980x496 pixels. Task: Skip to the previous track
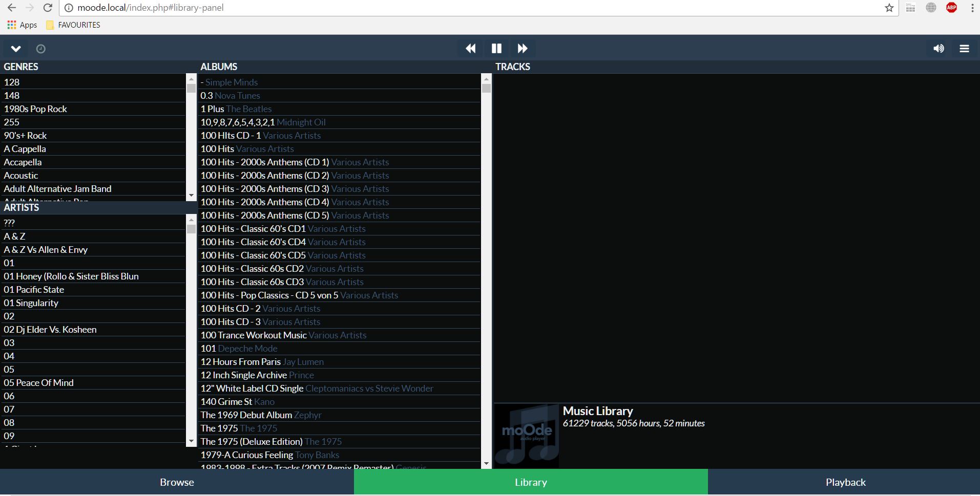click(470, 49)
